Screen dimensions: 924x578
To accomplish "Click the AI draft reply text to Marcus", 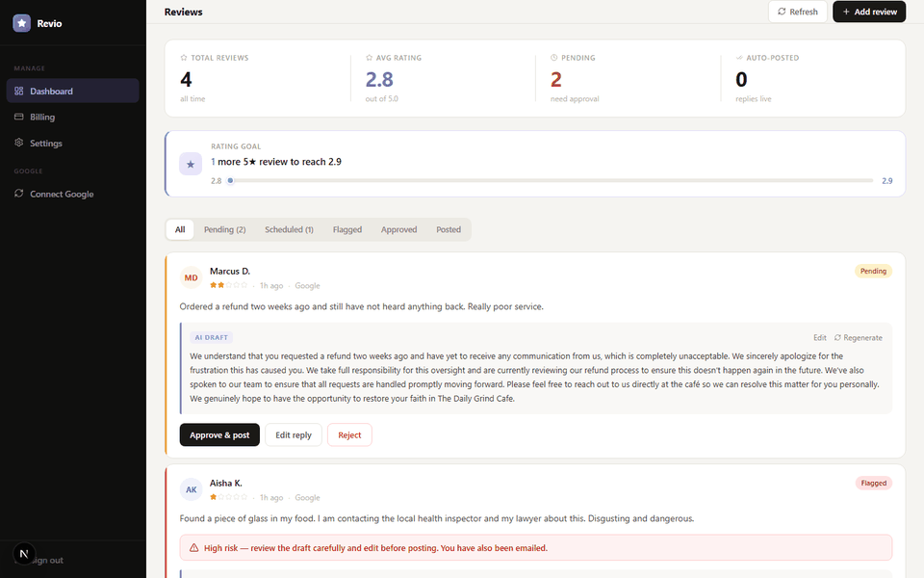I will (x=534, y=378).
